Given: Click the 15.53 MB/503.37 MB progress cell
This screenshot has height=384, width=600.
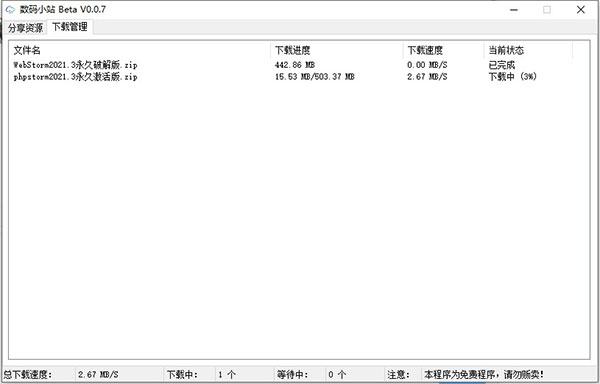Looking at the screenshot, I should (x=315, y=76).
